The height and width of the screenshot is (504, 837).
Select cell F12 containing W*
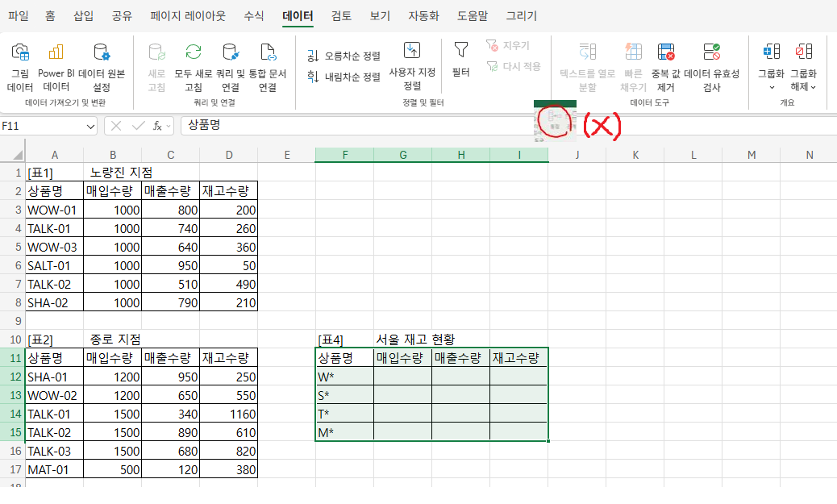pos(345,377)
